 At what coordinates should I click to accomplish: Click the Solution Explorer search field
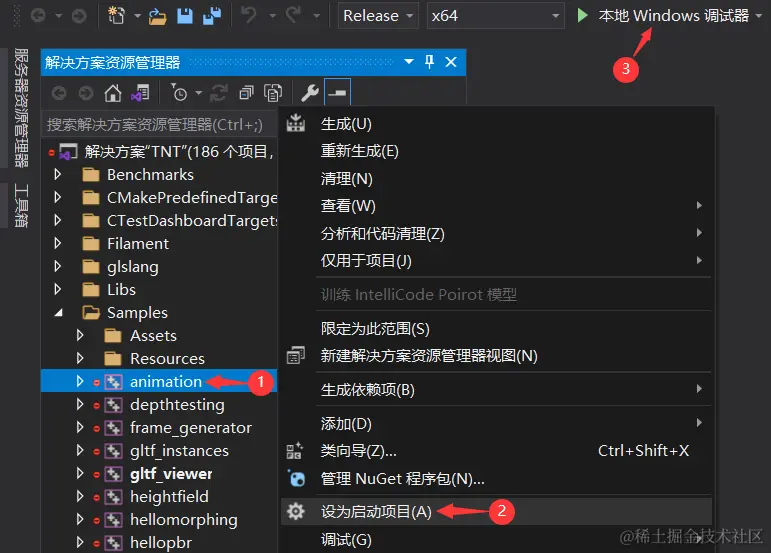pyautogui.click(x=159, y=125)
